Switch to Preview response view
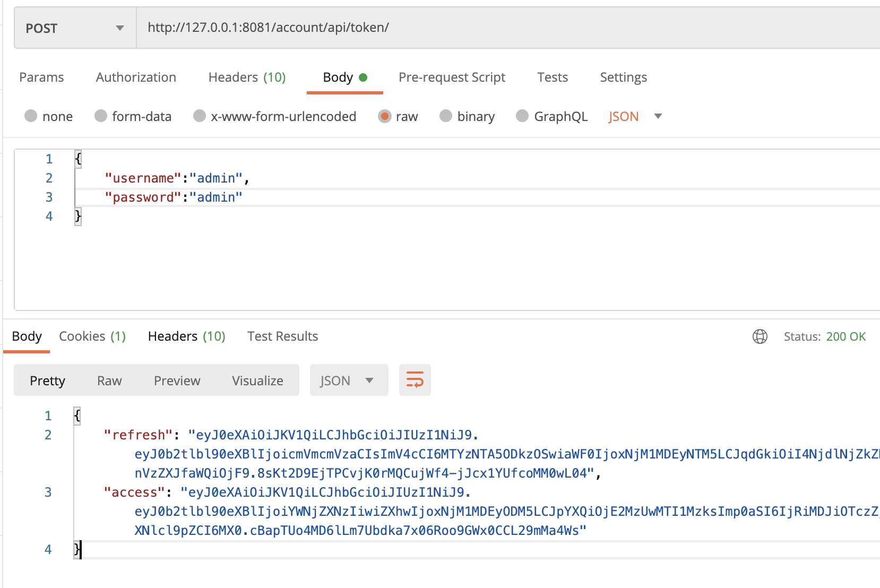880x588 pixels. point(177,381)
